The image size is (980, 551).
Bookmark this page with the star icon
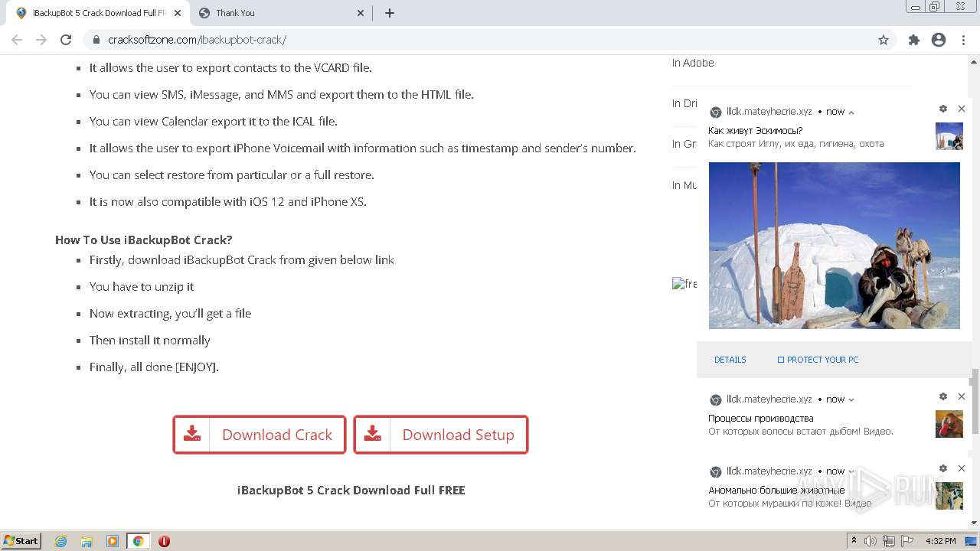point(884,40)
